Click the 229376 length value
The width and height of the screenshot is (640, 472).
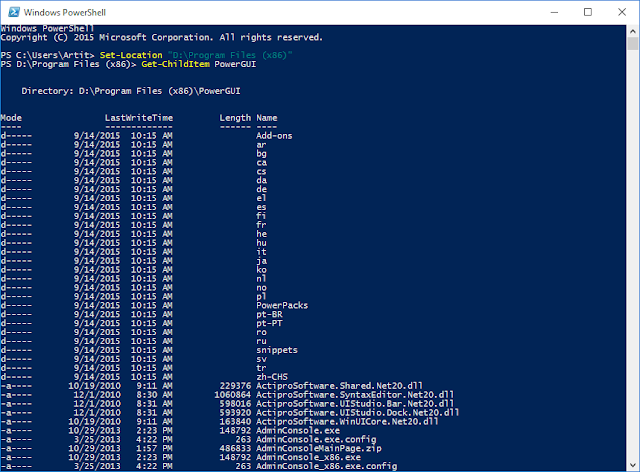(235, 386)
